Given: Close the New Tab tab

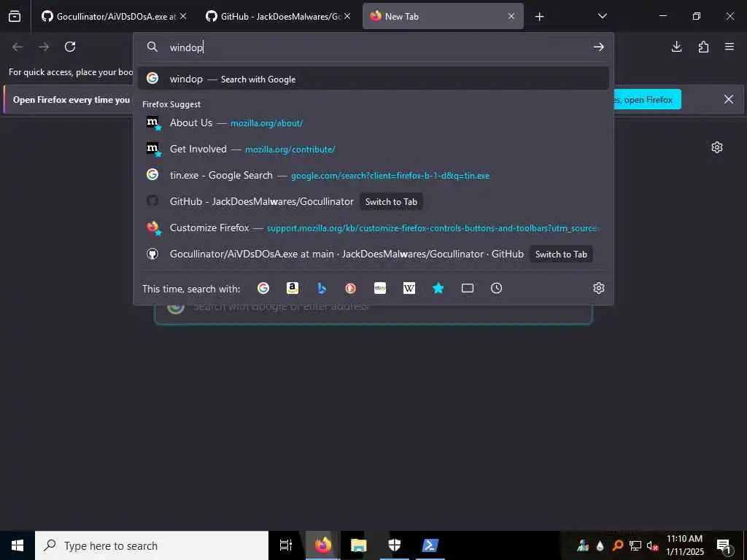Looking at the screenshot, I should tap(511, 16).
